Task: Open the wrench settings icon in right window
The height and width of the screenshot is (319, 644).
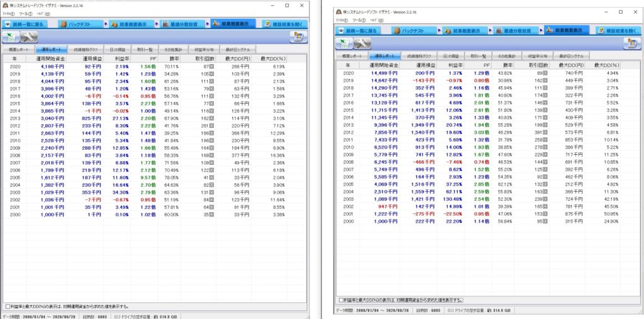Action: (362, 43)
